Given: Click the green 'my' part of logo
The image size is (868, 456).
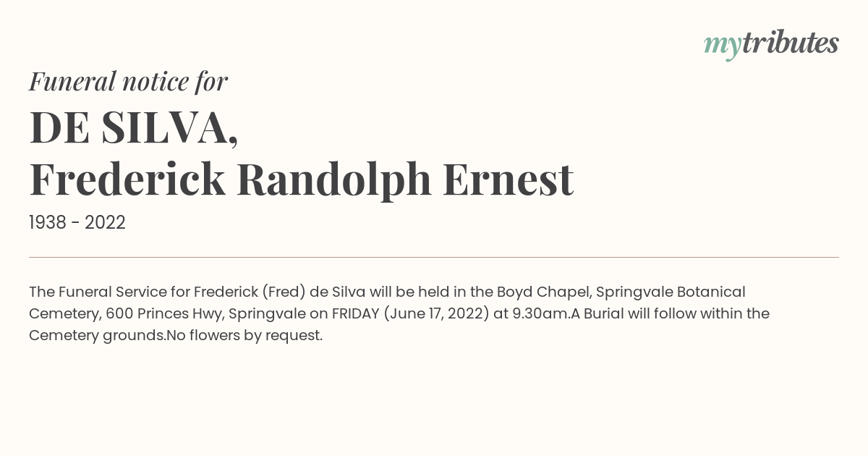Looking at the screenshot, I should [x=723, y=46].
